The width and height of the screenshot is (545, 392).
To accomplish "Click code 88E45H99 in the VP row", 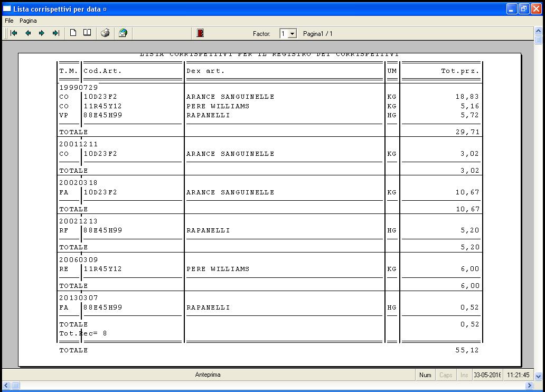I will [x=103, y=115].
